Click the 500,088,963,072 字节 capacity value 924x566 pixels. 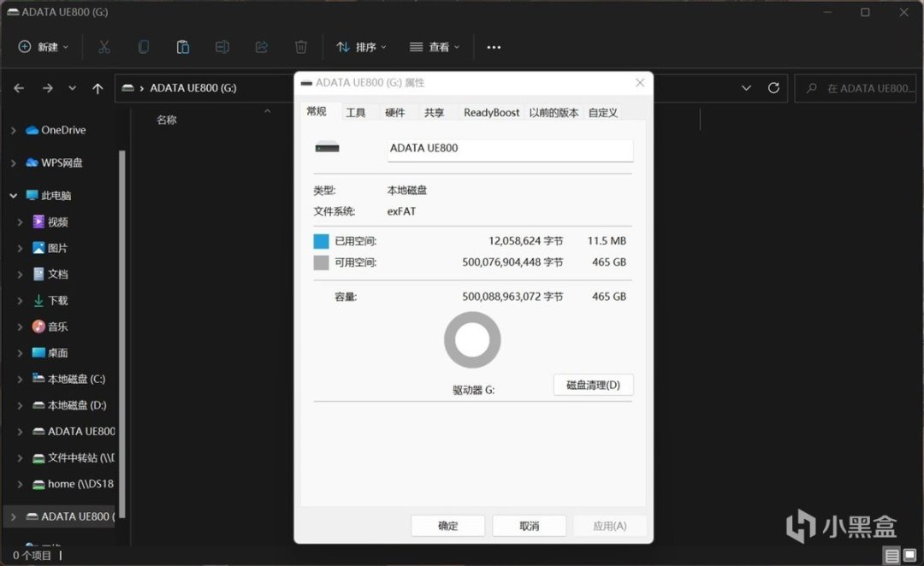click(x=512, y=297)
